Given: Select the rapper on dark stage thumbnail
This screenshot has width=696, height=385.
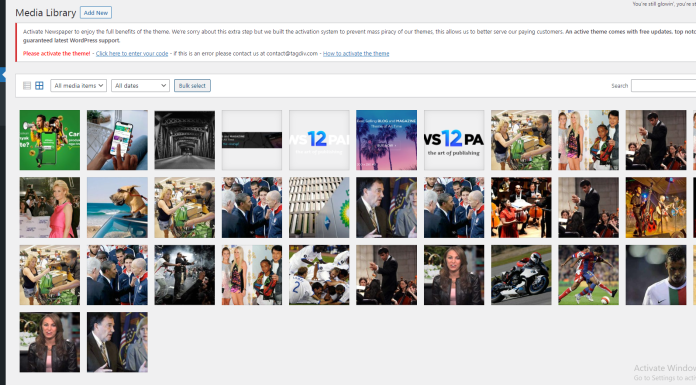Looking at the screenshot, I should tap(185, 275).
